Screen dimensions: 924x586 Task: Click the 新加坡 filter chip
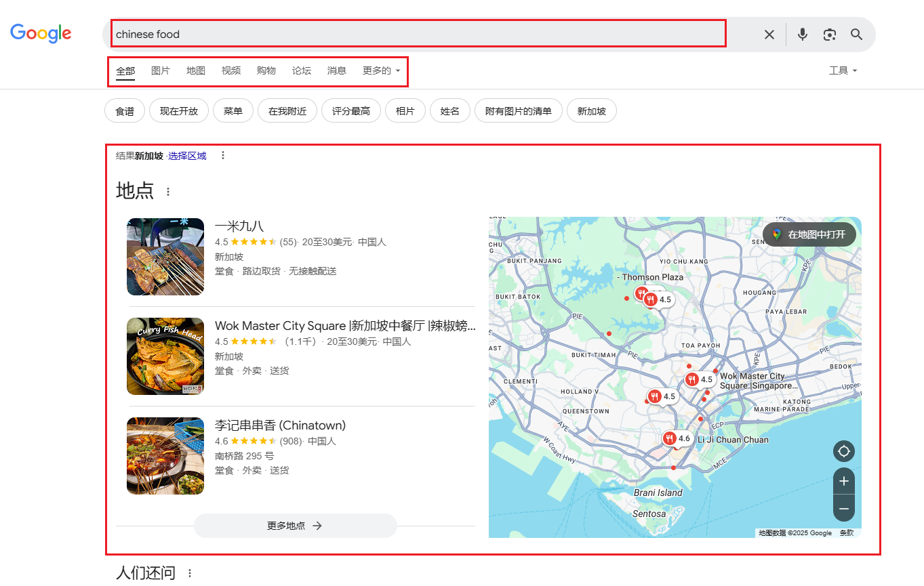[592, 111]
